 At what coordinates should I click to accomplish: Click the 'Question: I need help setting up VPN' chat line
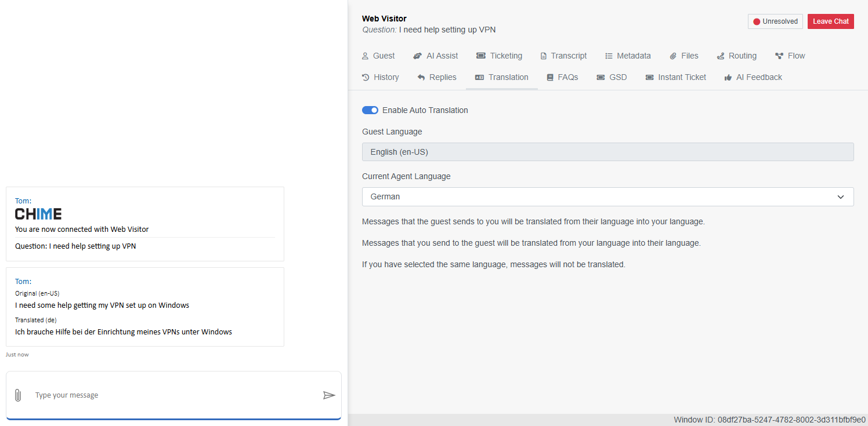pos(75,246)
